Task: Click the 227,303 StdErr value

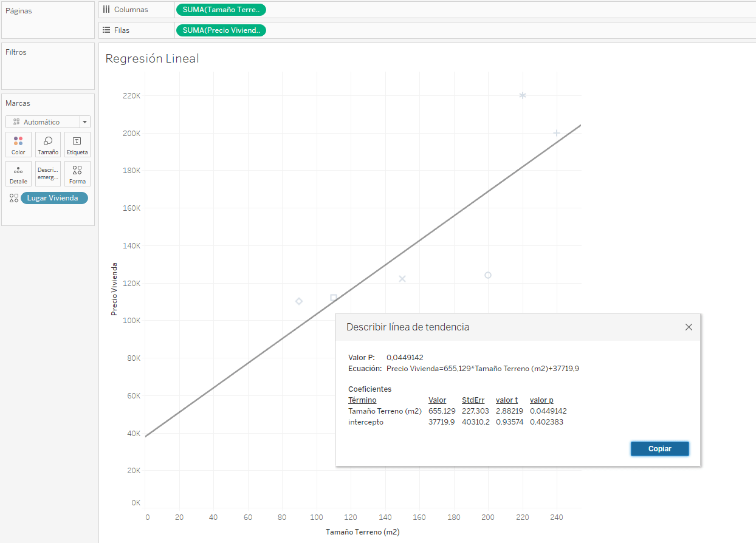Action: [x=475, y=411]
